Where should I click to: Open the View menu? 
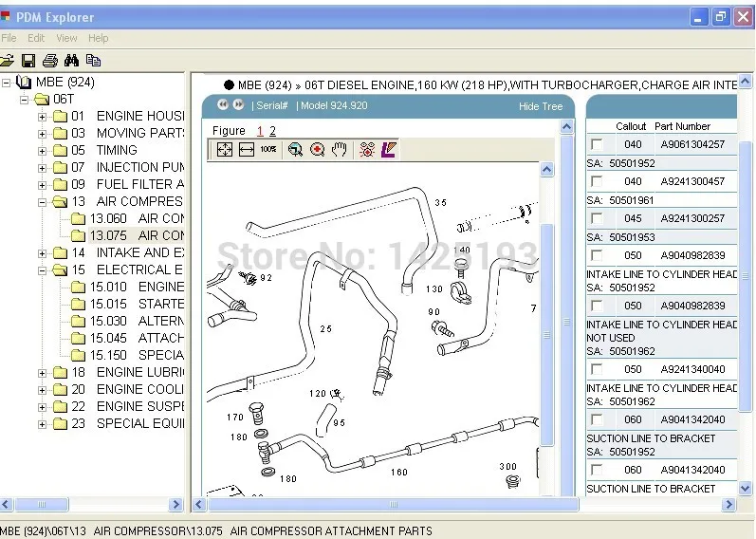pos(66,38)
